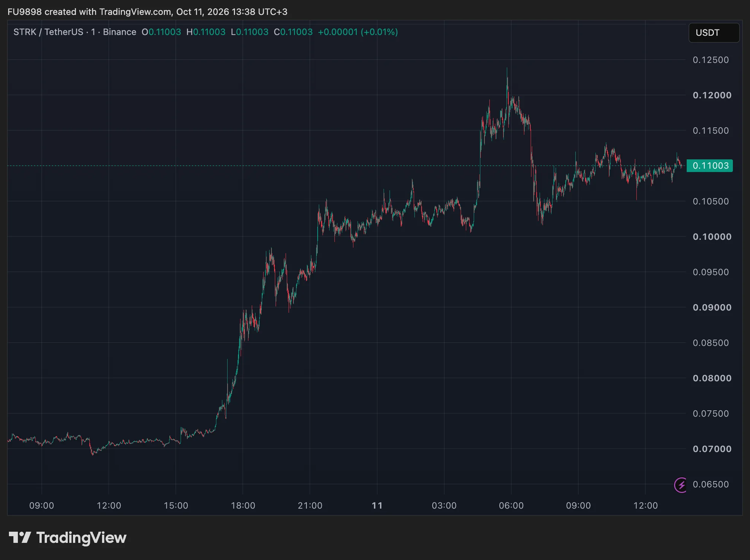This screenshot has height=560, width=750.
Task: Click the close value C0.11003
Action: click(293, 32)
